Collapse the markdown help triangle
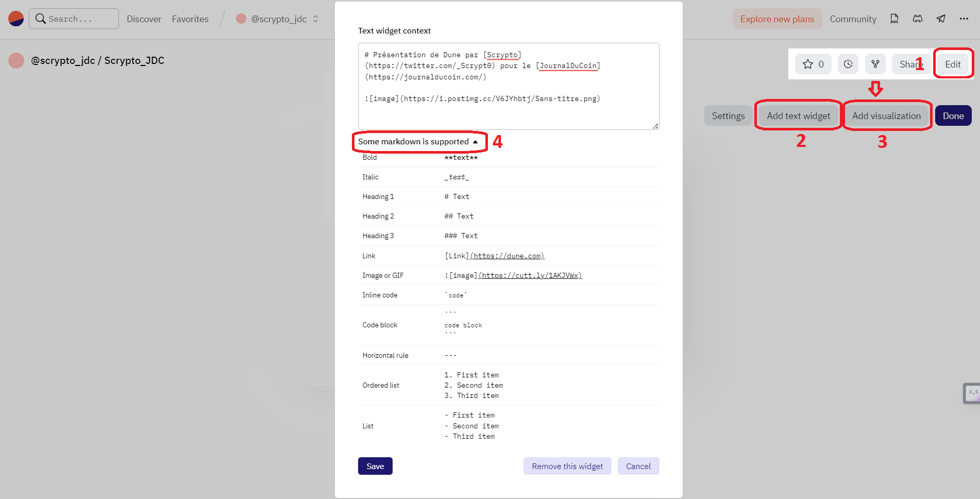980x499 pixels. [x=475, y=142]
